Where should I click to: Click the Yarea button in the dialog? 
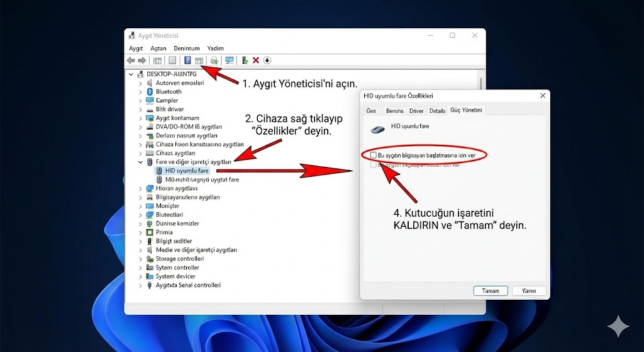click(529, 291)
